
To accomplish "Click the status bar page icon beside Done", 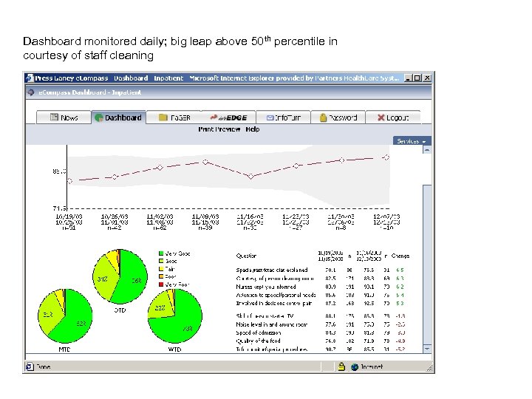I will 30,366.
